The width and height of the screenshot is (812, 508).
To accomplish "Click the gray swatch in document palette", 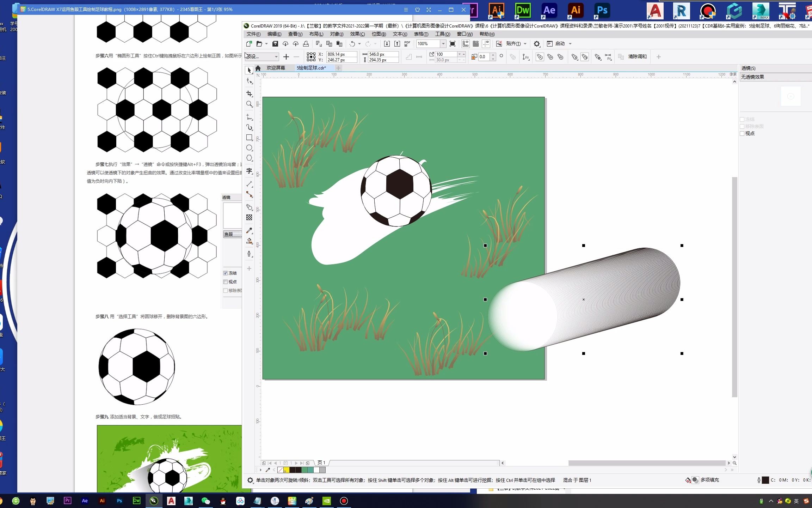I will [x=322, y=470].
